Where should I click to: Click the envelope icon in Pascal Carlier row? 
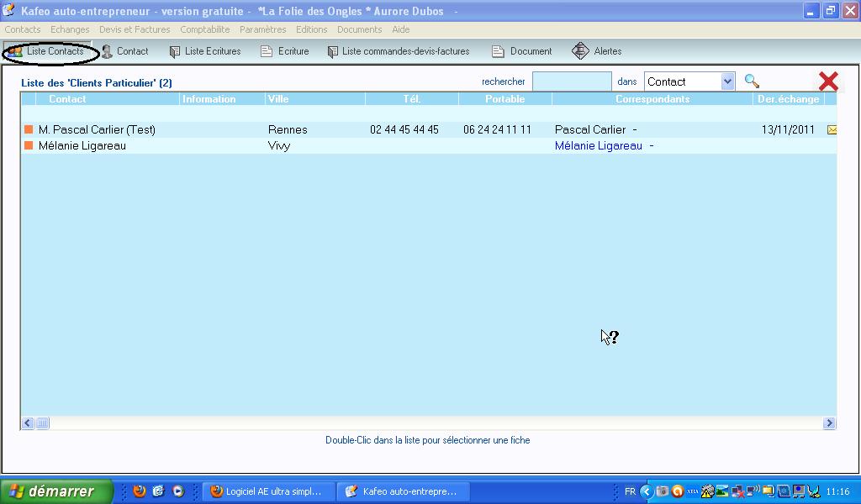click(x=832, y=130)
